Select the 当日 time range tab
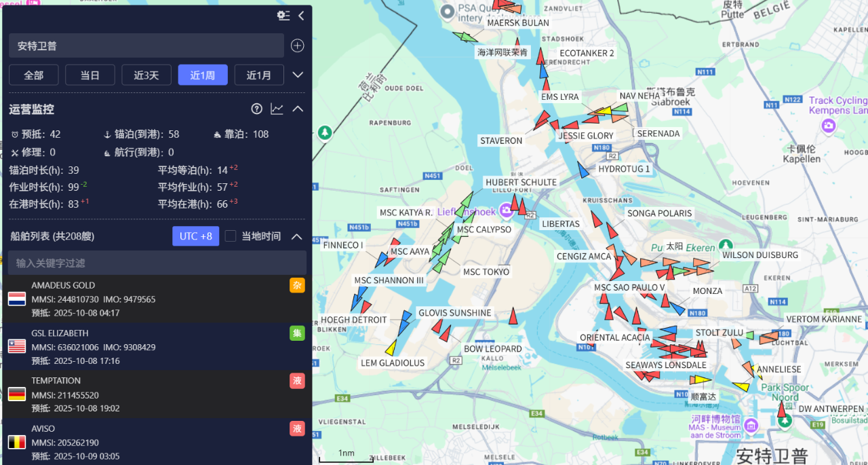 coord(90,75)
